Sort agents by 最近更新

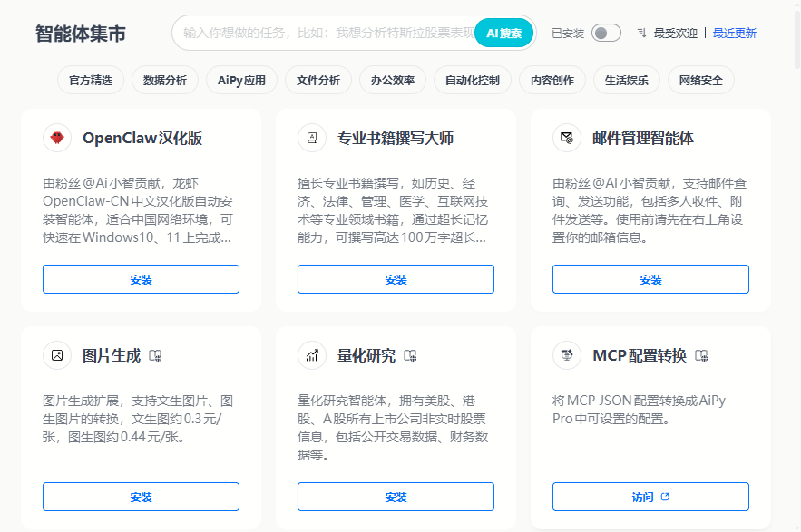coord(734,34)
